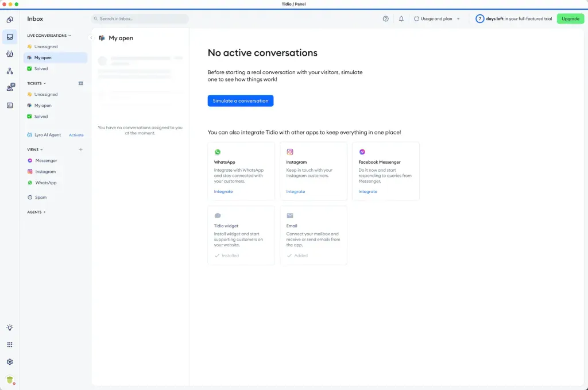The height and width of the screenshot is (390, 588).
Task: Open the Instagram view
Action: tap(56, 172)
